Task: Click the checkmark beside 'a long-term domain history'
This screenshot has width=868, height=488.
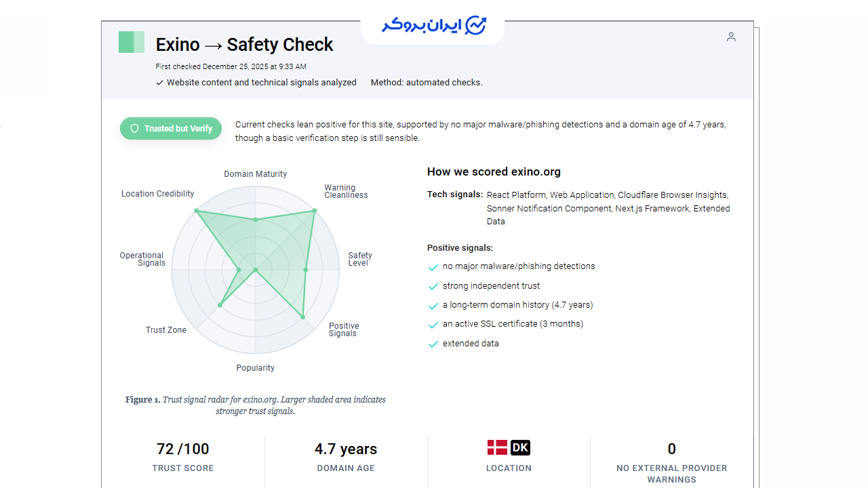Action: point(433,306)
